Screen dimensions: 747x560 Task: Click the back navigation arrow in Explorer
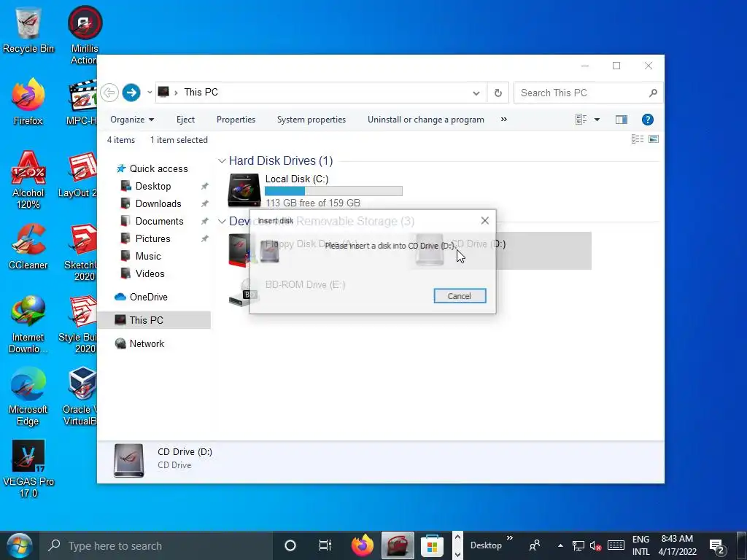pos(109,93)
